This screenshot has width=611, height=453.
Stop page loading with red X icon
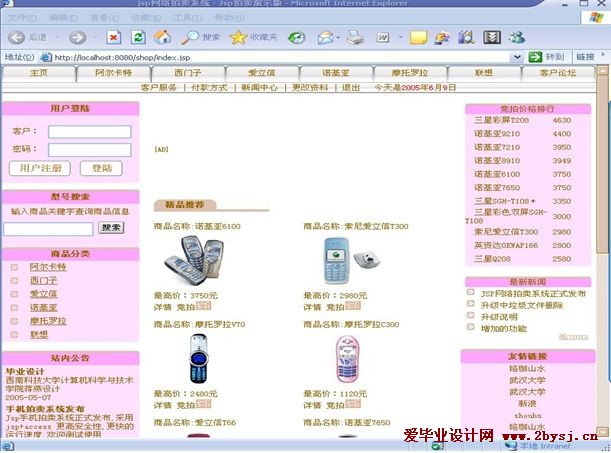click(x=113, y=37)
